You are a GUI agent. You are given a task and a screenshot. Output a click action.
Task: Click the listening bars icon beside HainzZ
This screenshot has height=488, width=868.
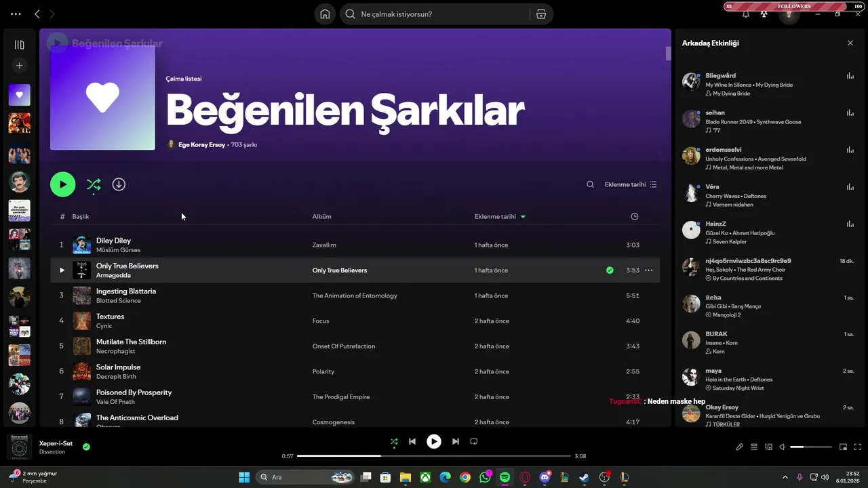click(850, 224)
